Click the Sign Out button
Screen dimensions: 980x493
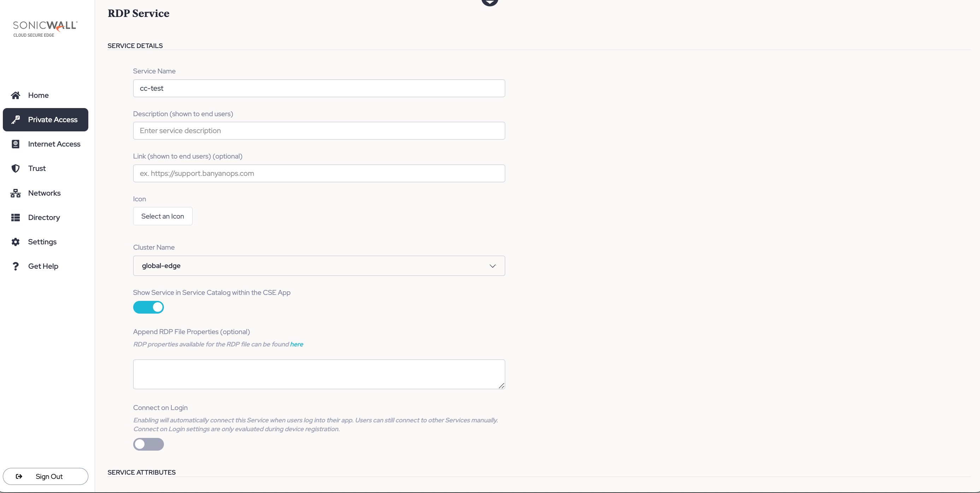pos(46,477)
